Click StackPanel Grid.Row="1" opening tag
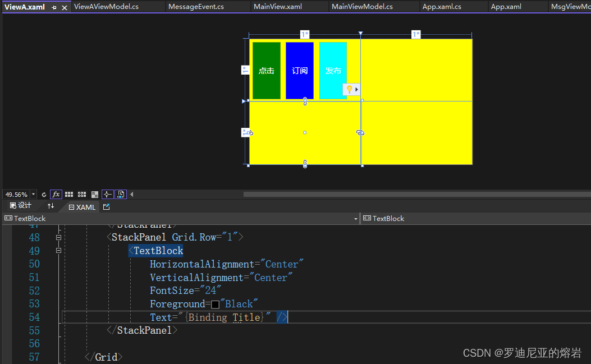The width and height of the screenshot is (591, 364). click(175, 237)
